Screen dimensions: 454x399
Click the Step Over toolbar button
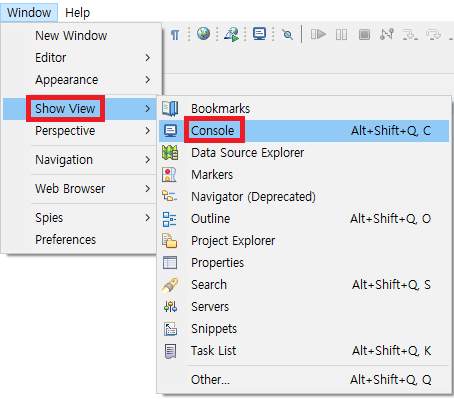[x=433, y=34]
